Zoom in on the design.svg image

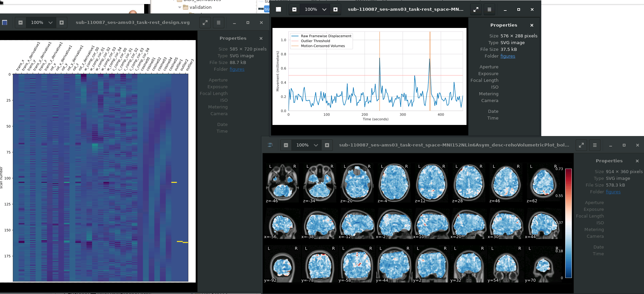click(x=62, y=23)
